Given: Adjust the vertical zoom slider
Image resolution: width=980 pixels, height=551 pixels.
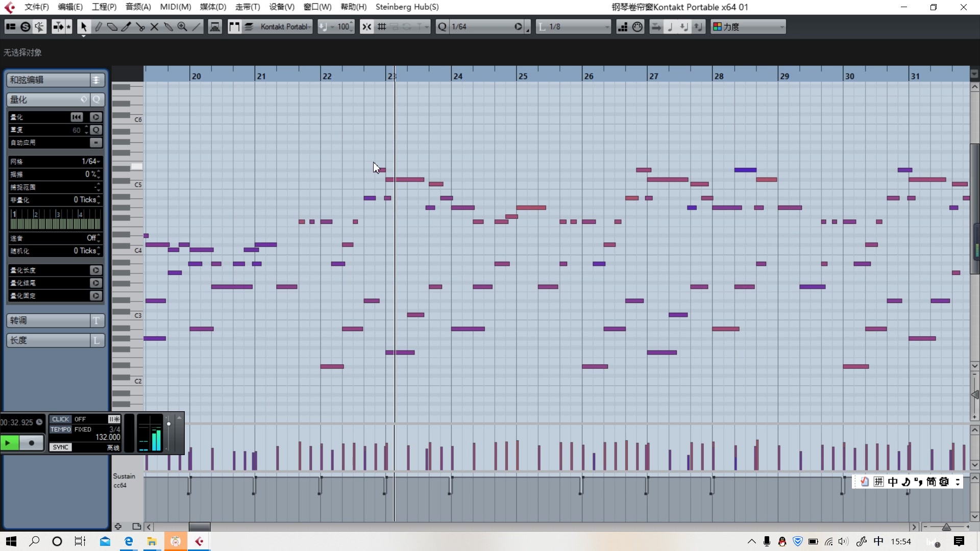Looking at the screenshot, I should pos(975,395).
